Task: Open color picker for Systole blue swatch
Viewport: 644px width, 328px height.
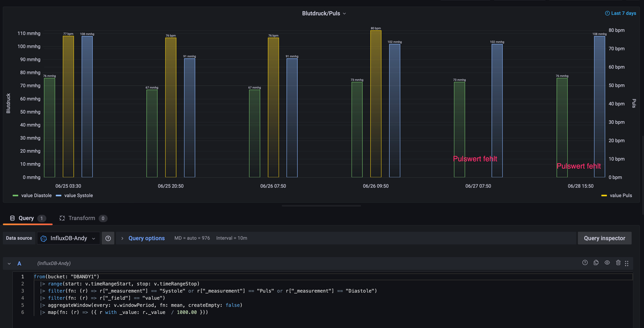Action: coord(58,196)
